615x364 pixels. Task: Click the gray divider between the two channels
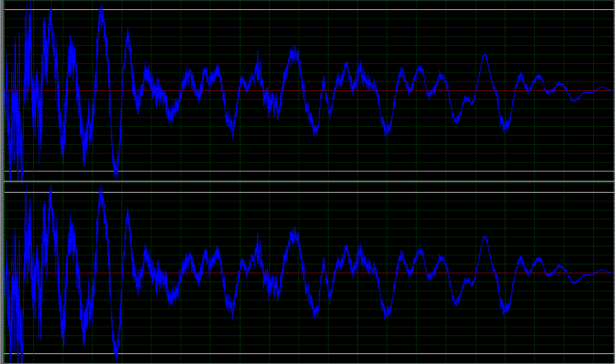[x=309, y=181]
